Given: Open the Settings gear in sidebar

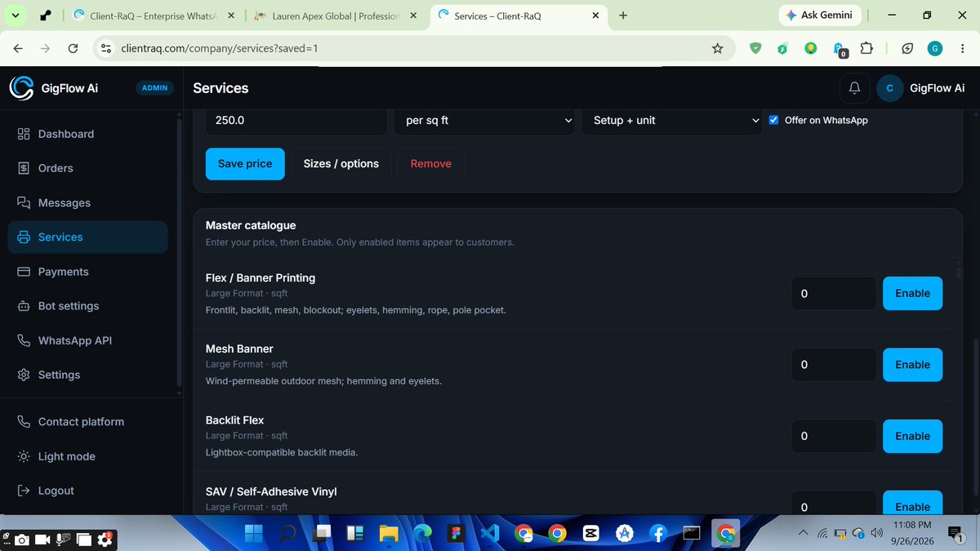Looking at the screenshot, I should click(x=24, y=375).
